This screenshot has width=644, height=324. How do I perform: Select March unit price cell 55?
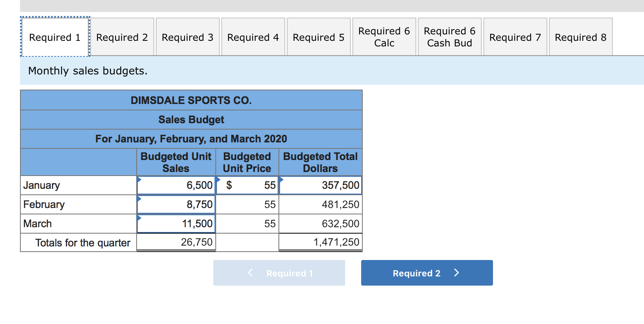(247, 224)
